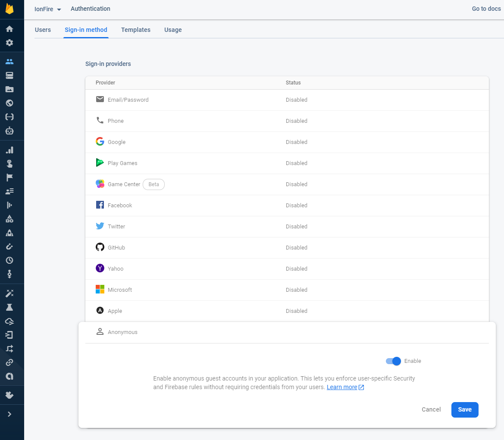504x440 pixels.
Task: Click the Firebase flame logo
Action: coord(9,9)
